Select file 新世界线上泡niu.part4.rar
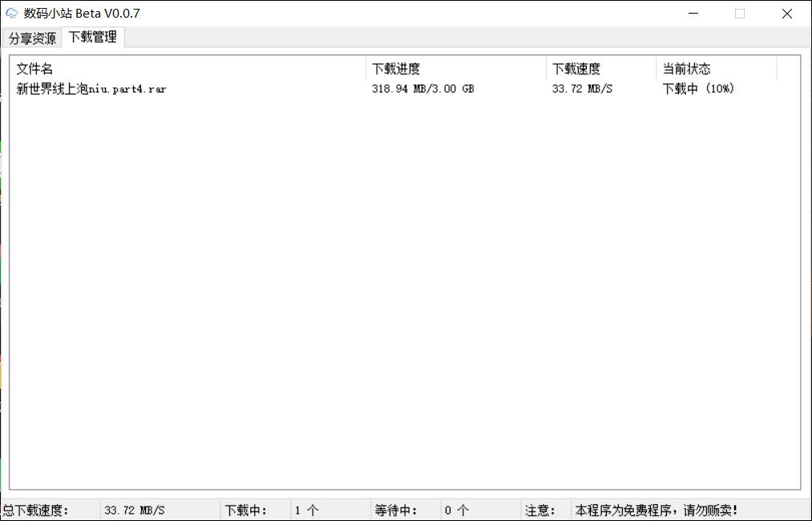The width and height of the screenshot is (812, 521). click(x=91, y=89)
